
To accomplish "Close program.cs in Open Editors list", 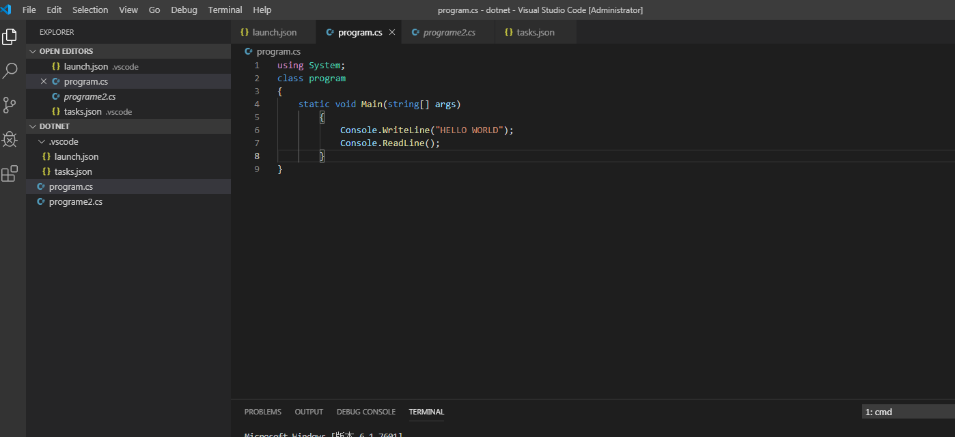I will tap(43, 81).
